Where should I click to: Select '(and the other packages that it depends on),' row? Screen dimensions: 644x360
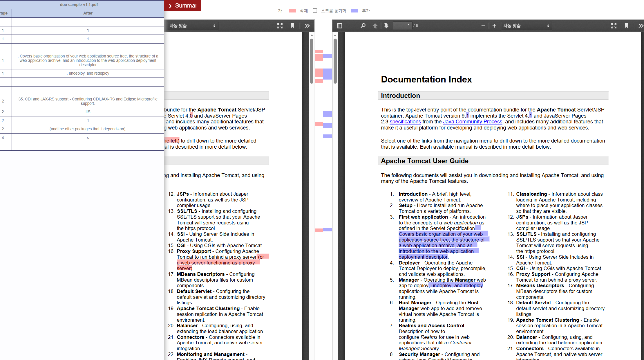pos(82,129)
